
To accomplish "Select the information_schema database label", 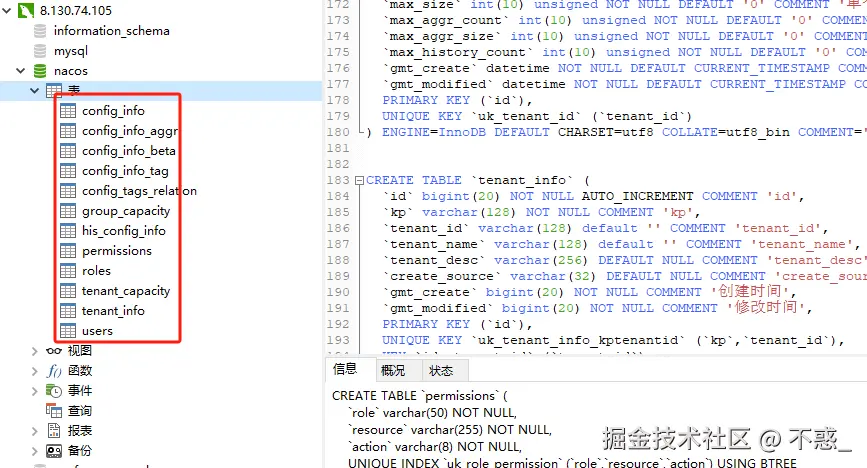I will [x=112, y=31].
